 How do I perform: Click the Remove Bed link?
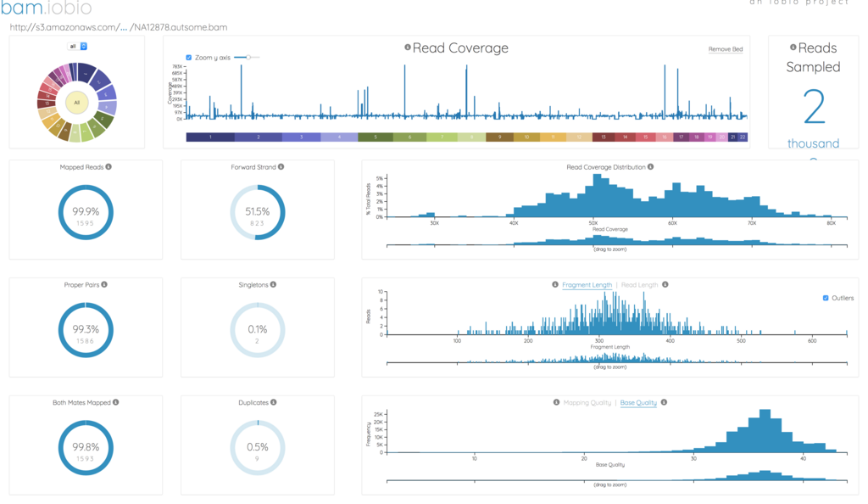[x=726, y=49]
